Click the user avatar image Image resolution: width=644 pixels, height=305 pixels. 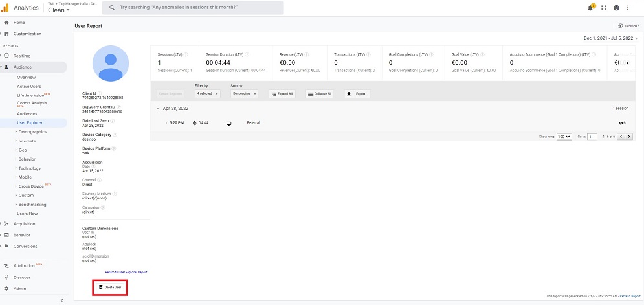(111, 63)
